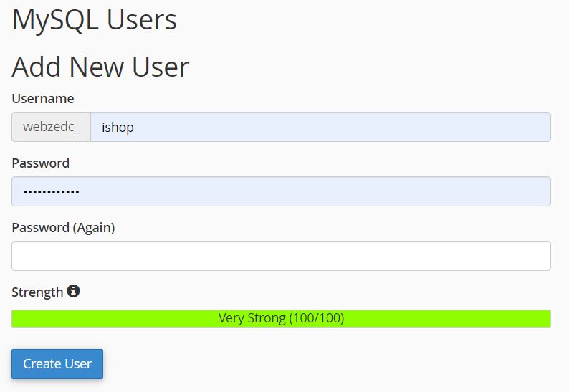Focus the first Password field

(x=281, y=191)
